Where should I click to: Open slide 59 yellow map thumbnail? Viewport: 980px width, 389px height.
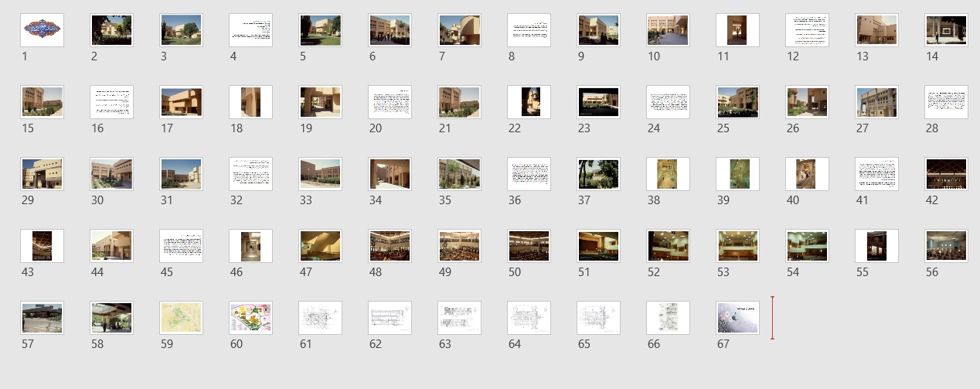point(181,318)
